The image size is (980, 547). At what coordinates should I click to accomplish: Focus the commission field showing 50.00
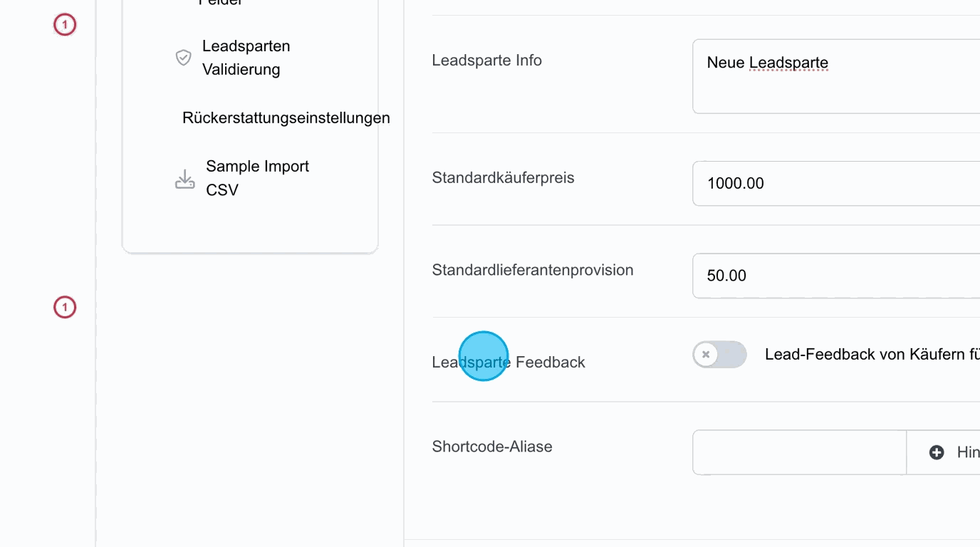click(836, 276)
